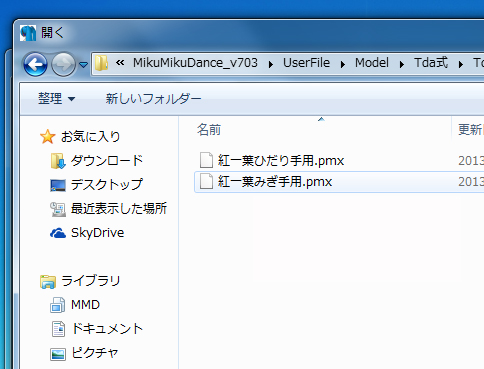Open ドキュメント library in sidebar
This screenshot has width=484, height=369.
[x=107, y=329]
